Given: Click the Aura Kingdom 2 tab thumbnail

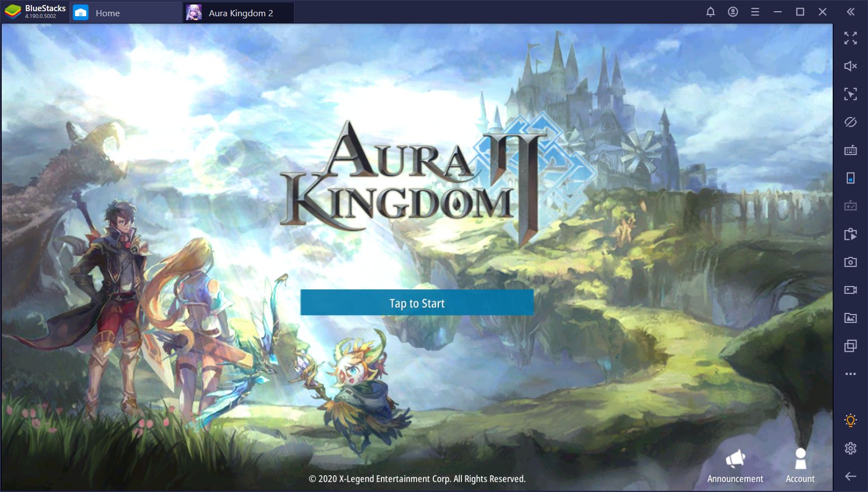Looking at the screenshot, I should [194, 12].
